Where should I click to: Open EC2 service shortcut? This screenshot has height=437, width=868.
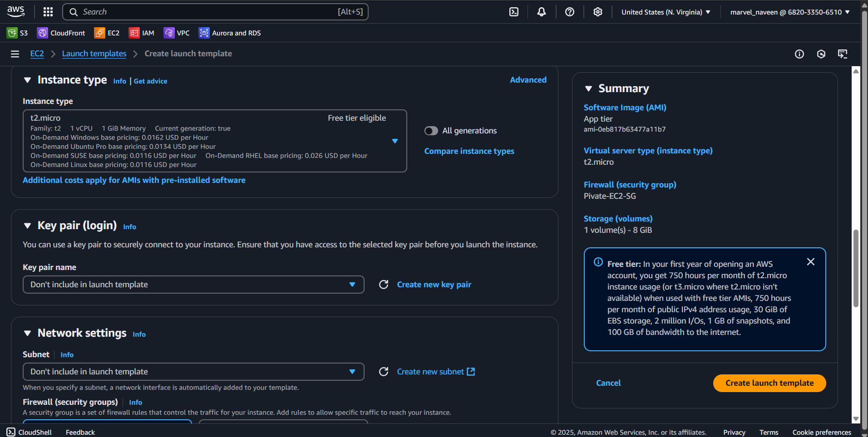coord(107,33)
